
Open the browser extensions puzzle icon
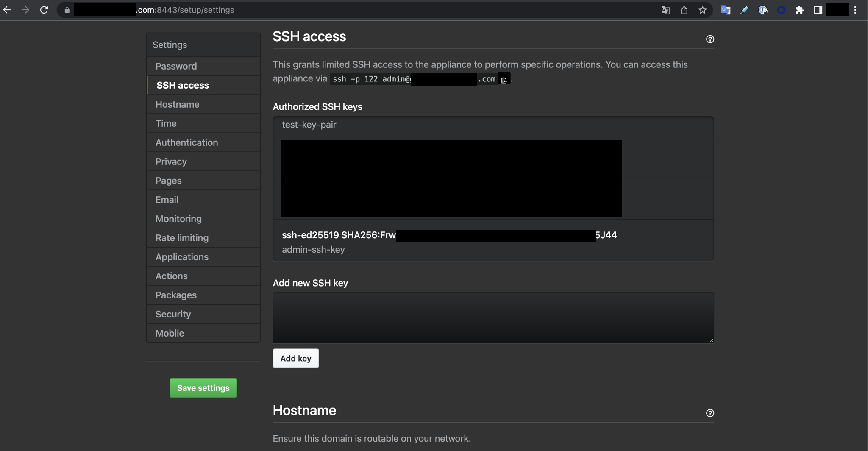(799, 10)
